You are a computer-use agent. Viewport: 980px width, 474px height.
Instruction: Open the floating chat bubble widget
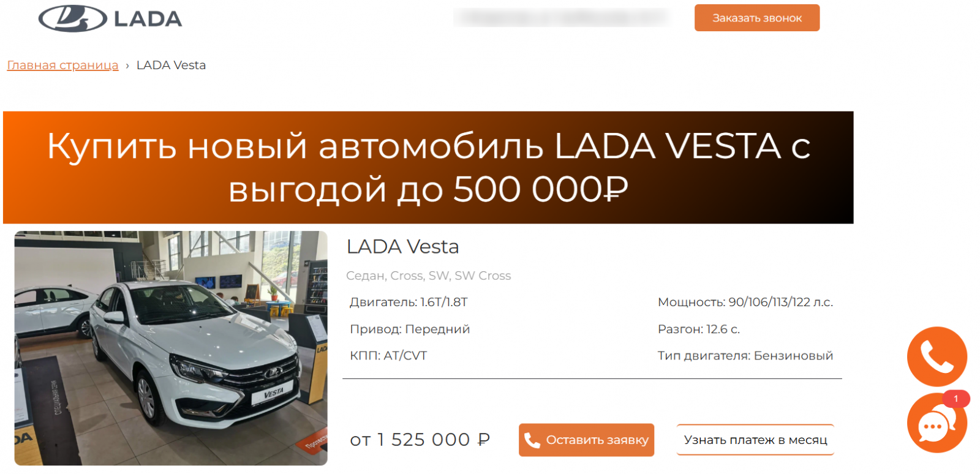tap(937, 423)
